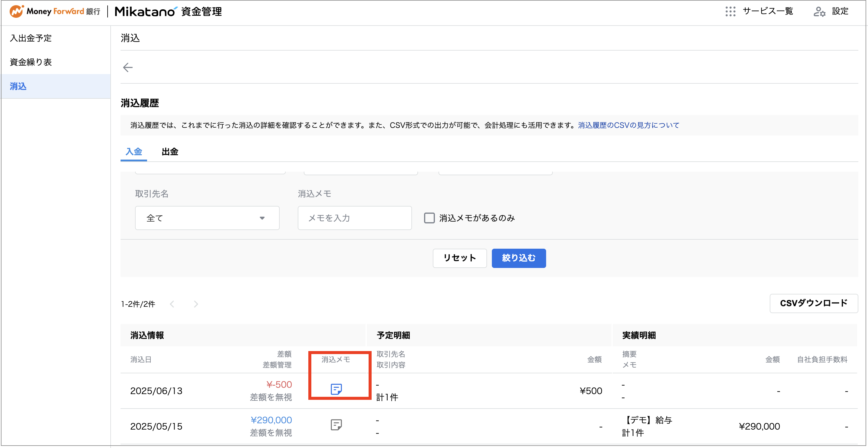
Task: Click the リセット button
Action: click(x=460, y=258)
